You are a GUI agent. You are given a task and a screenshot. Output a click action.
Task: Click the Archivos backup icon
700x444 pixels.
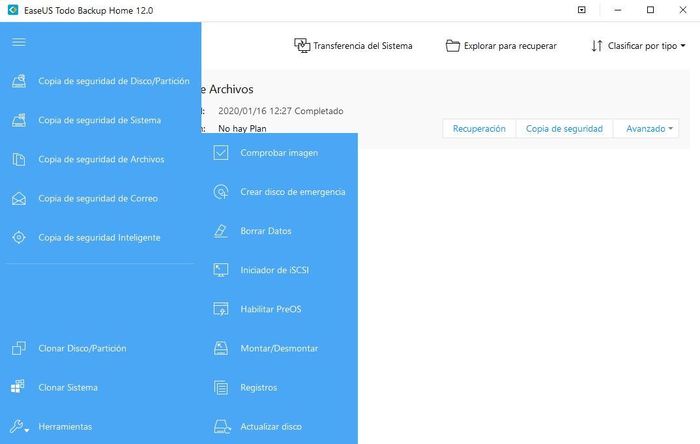[x=19, y=159]
